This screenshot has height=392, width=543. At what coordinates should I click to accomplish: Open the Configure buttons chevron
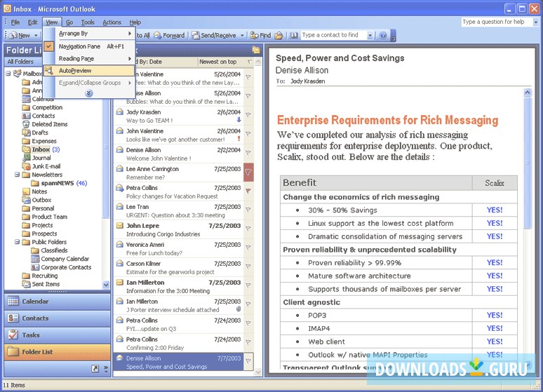click(106, 369)
